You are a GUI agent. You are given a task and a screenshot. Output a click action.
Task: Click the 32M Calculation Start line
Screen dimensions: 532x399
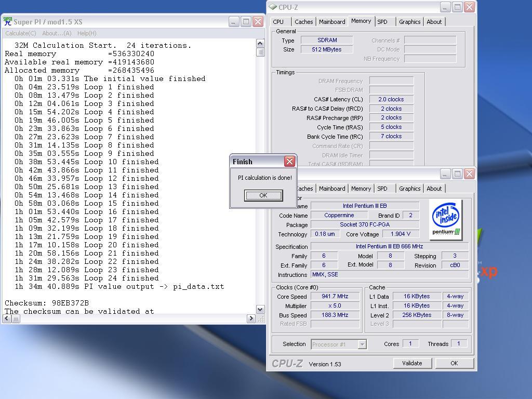click(x=103, y=46)
